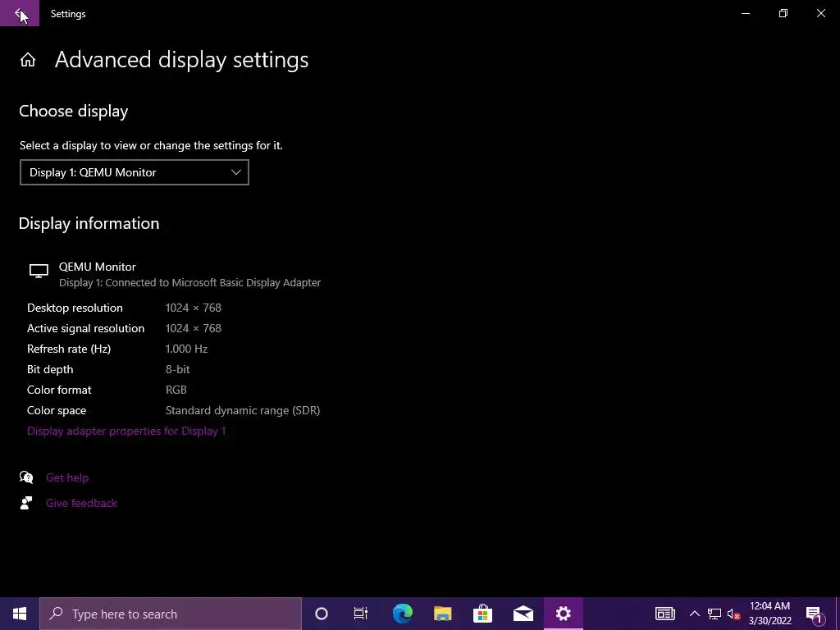Go back using the Settings back arrow

pyautogui.click(x=20, y=13)
